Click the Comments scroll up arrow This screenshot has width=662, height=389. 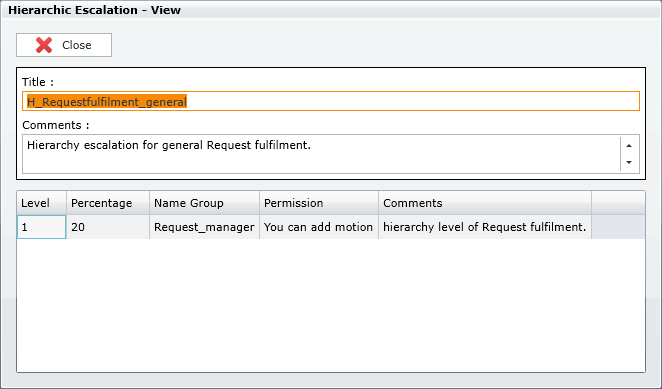[x=629, y=146]
